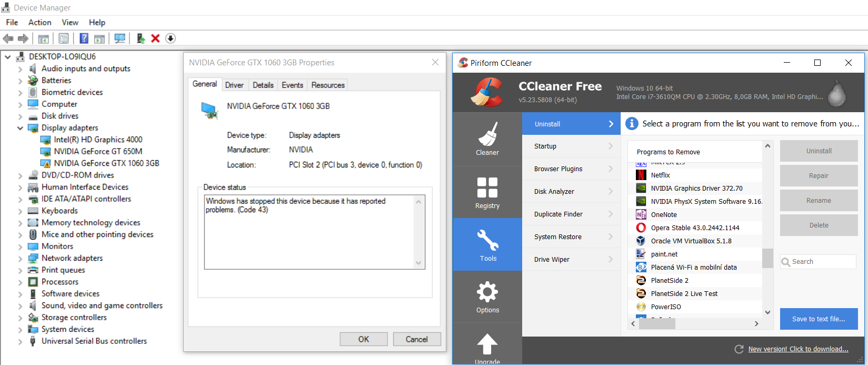This screenshot has width=868, height=365.
Task: Click Save to text file button
Action: click(819, 319)
